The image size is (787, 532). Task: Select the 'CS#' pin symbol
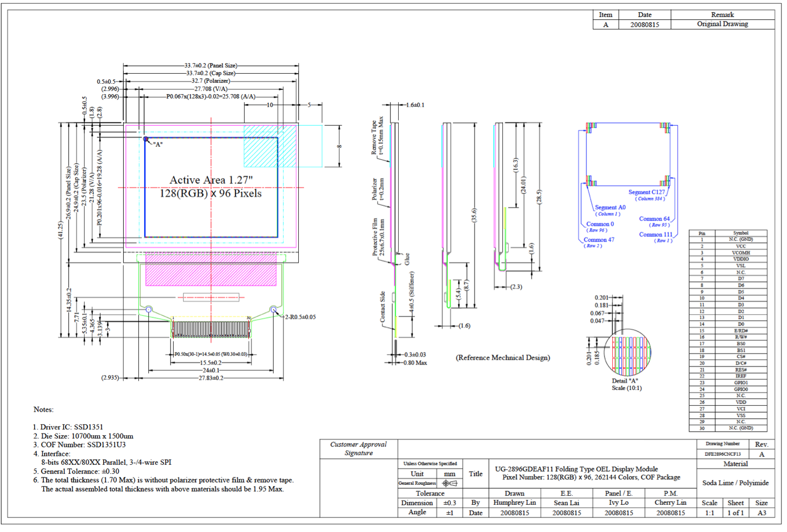pos(741,357)
